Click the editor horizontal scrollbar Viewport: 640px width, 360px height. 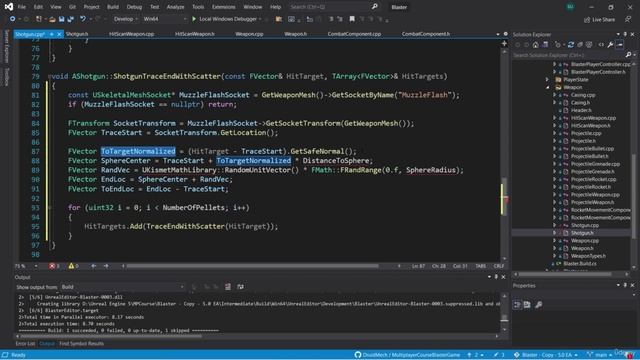coord(252,266)
